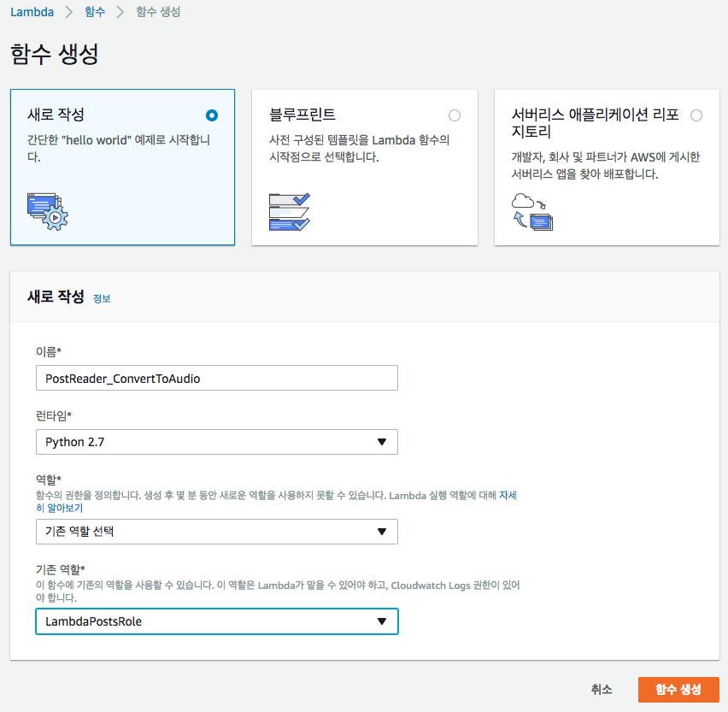Click the 새로 작성 card title
The width and height of the screenshot is (728, 712).
tap(56, 115)
